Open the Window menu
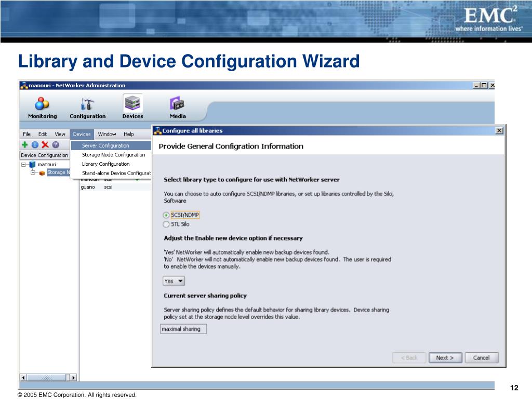 (107, 135)
